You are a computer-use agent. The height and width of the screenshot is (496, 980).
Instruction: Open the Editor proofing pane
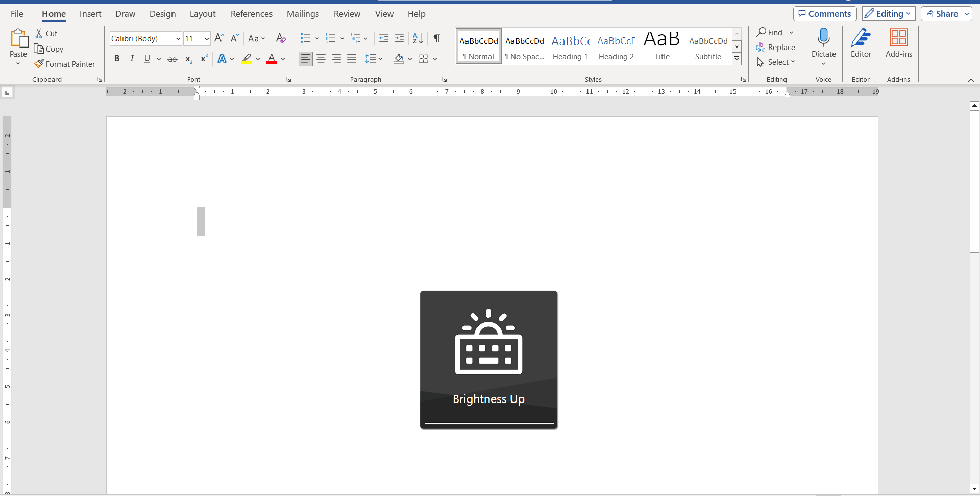[861, 38]
